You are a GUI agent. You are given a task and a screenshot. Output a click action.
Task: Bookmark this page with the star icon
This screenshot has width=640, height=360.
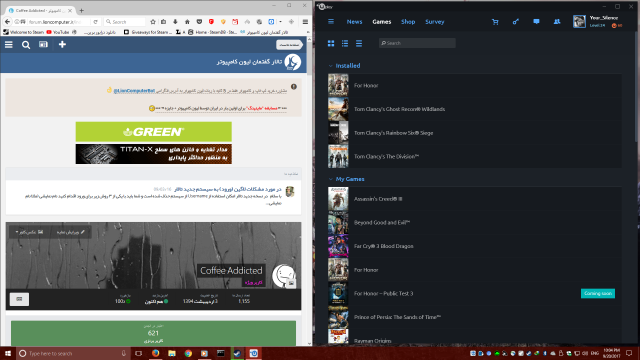tap(153, 22)
